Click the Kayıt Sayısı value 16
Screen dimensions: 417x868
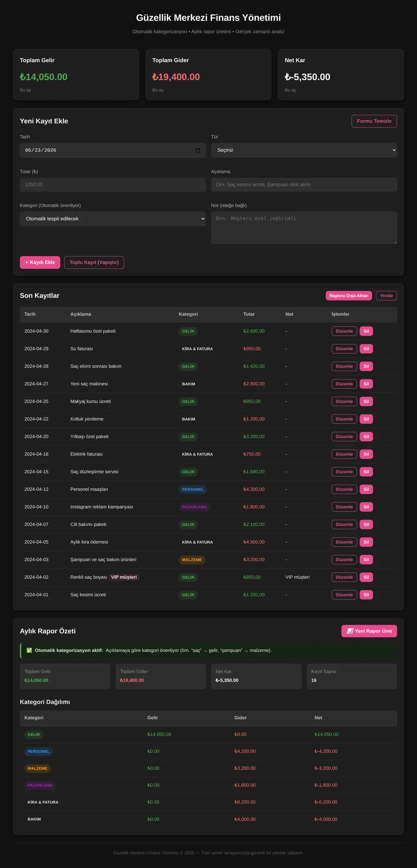point(314,680)
